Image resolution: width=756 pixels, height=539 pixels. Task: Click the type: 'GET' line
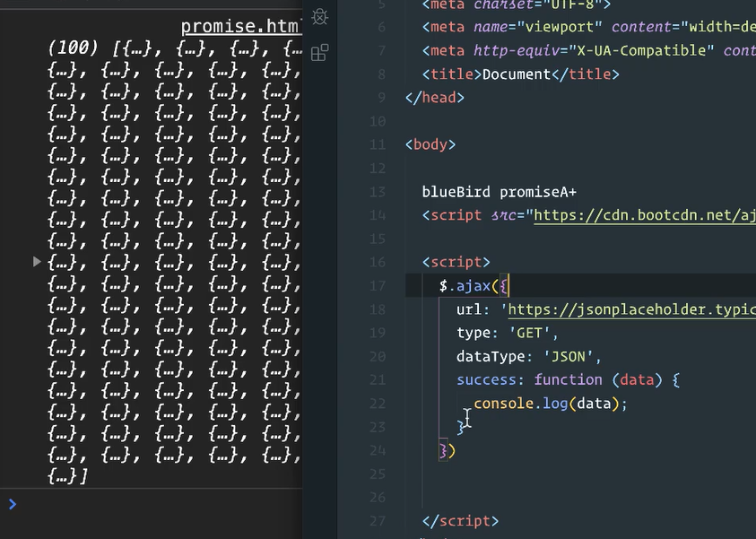click(508, 333)
